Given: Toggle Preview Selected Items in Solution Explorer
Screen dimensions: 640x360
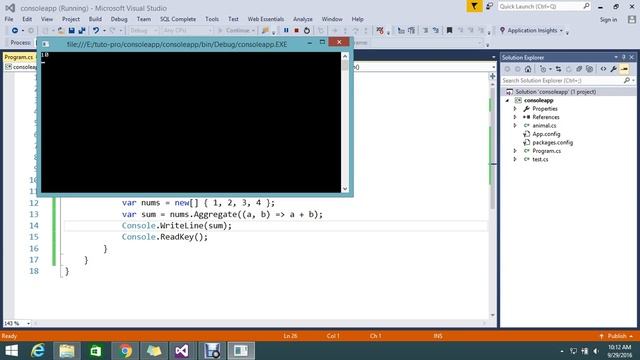Looking at the screenshot, I should 624,69.
